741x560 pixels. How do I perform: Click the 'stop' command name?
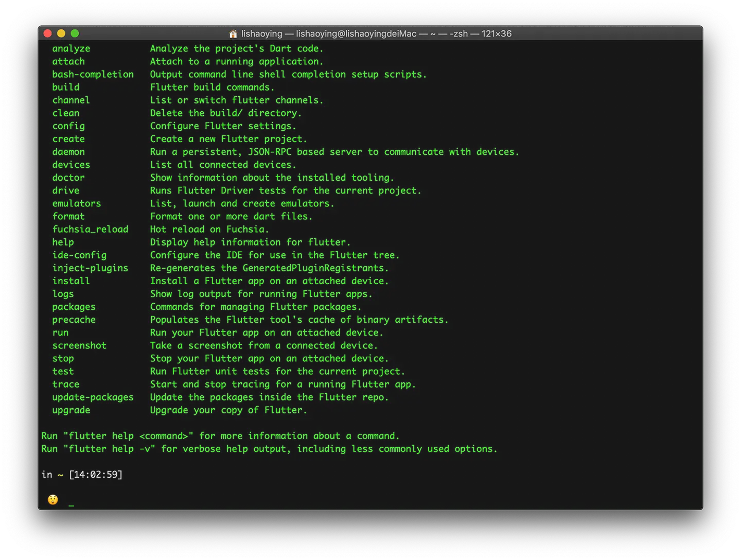point(63,359)
